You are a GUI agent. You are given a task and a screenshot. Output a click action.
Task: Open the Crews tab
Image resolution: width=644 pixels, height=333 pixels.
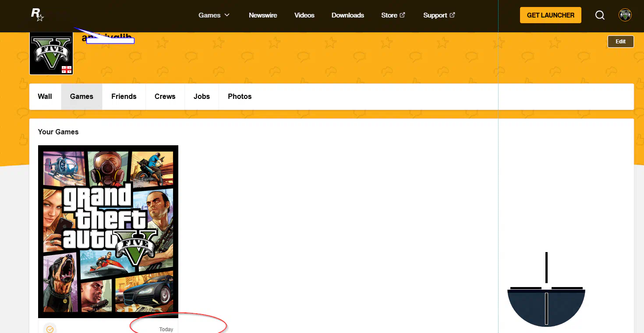tap(165, 97)
